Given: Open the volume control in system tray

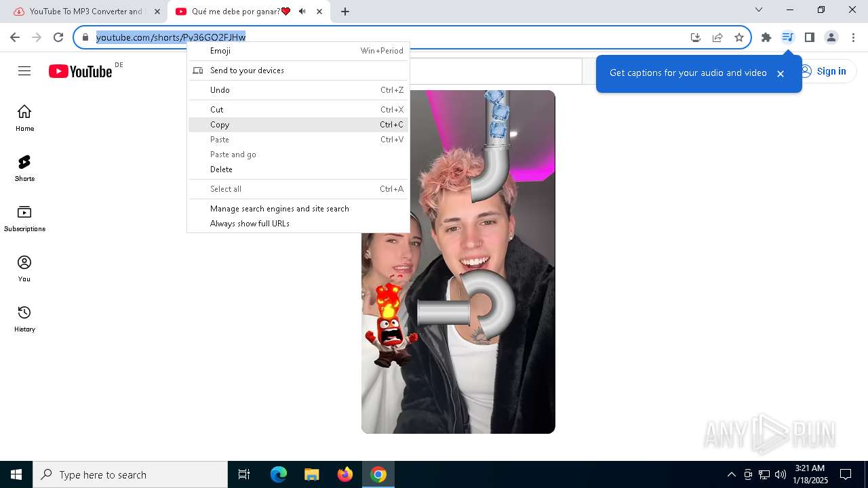Looking at the screenshot, I should pyautogui.click(x=781, y=474).
